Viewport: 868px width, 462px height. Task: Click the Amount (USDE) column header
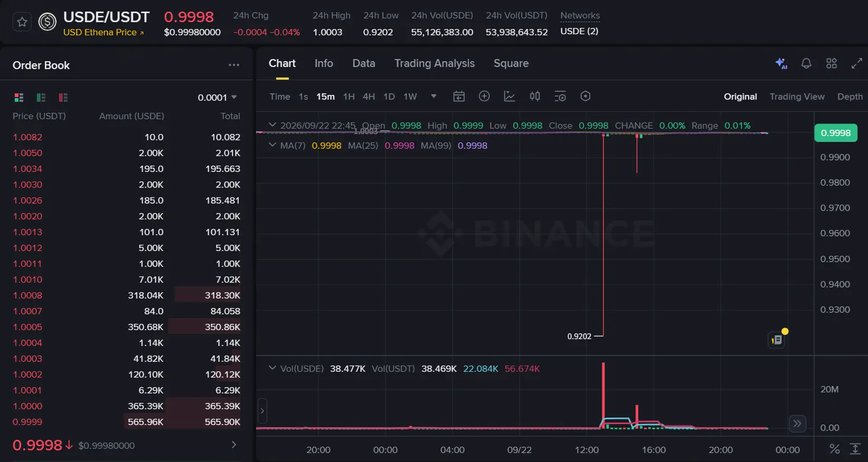132,116
